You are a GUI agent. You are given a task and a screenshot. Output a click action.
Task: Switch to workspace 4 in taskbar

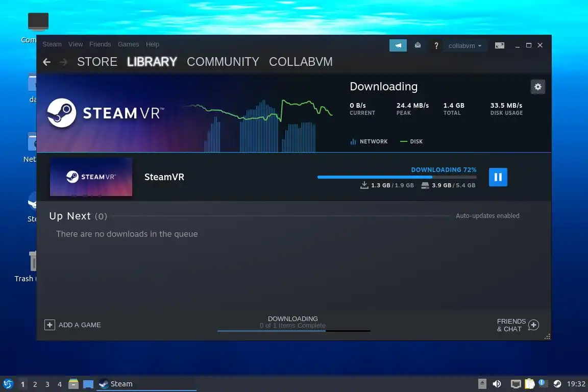60,384
